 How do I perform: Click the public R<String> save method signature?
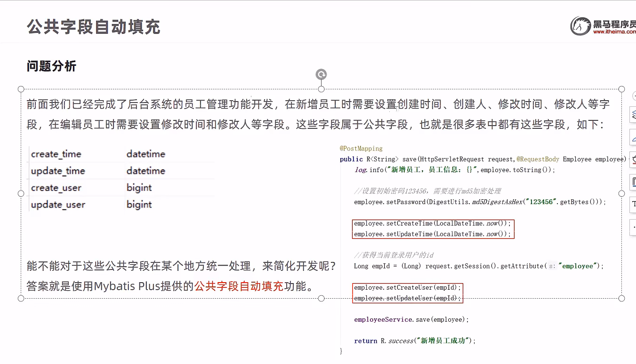tap(483, 159)
